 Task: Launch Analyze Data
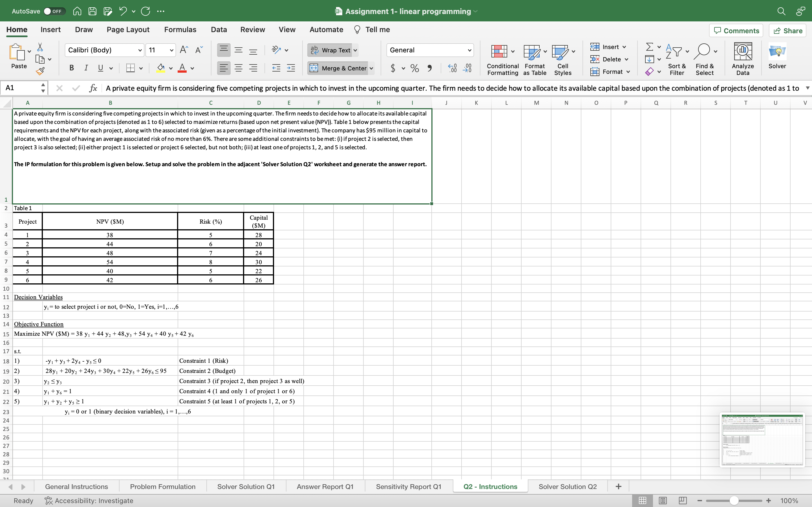click(x=743, y=59)
